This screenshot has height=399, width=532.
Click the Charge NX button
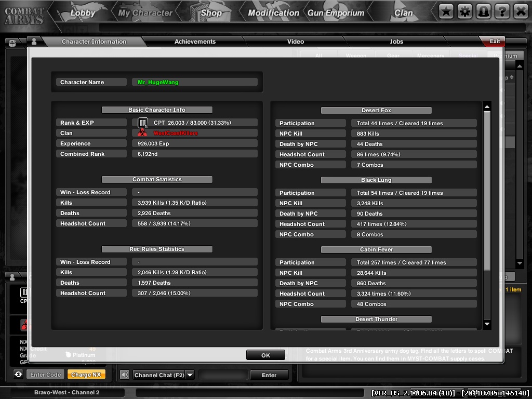click(86, 375)
